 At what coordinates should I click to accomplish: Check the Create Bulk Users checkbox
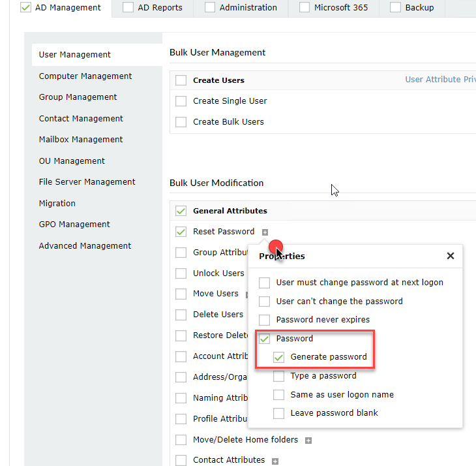pos(181,122)
